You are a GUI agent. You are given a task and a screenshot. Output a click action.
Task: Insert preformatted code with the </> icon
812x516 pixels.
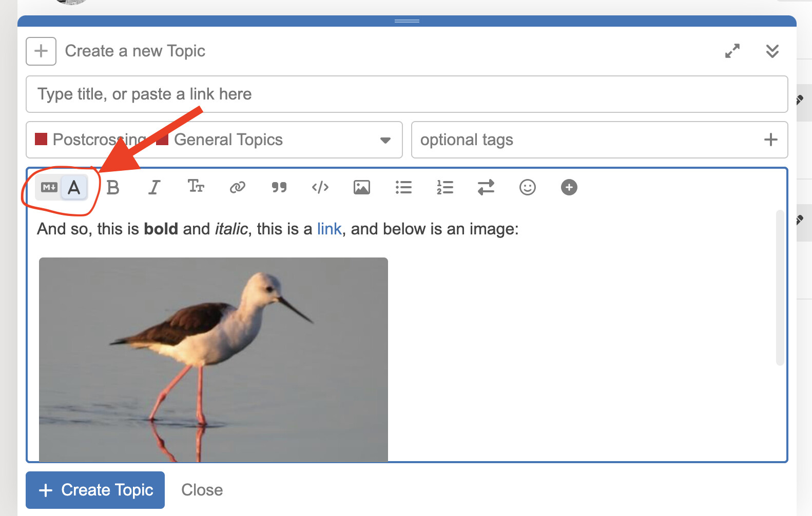pos(320,188)
